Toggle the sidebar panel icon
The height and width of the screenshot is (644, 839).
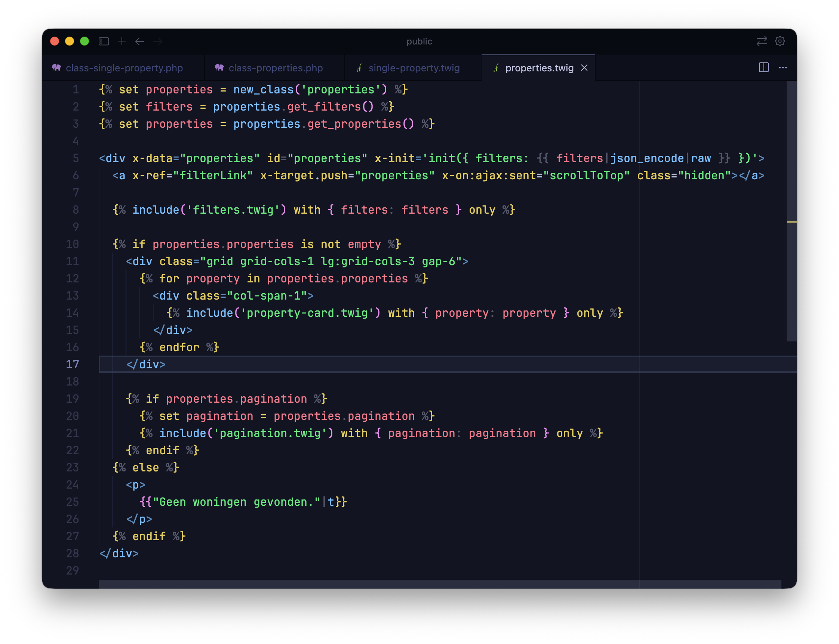coord(104,41)
